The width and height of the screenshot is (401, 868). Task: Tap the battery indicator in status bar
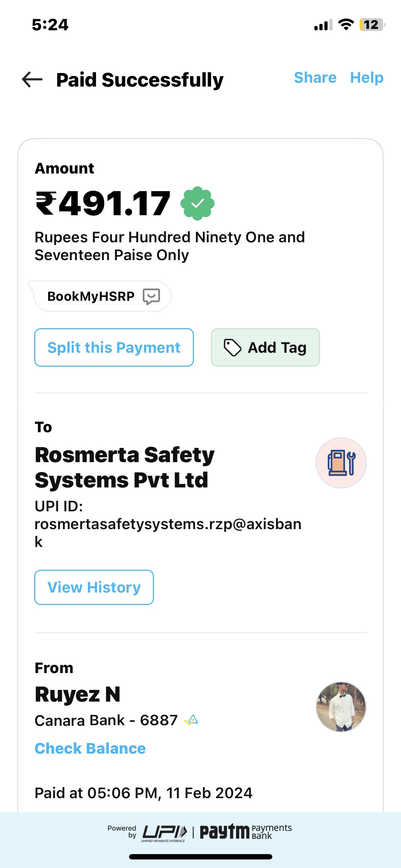[x=372, y=25]
